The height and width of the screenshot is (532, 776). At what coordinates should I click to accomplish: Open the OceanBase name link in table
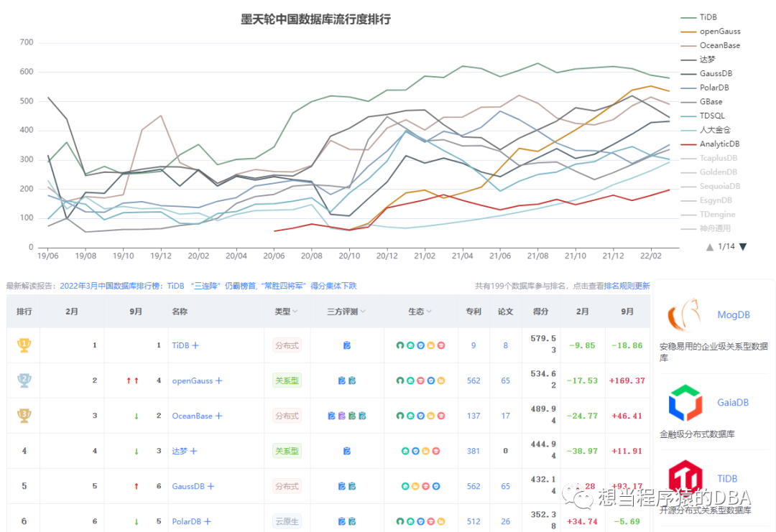point(192,416)
